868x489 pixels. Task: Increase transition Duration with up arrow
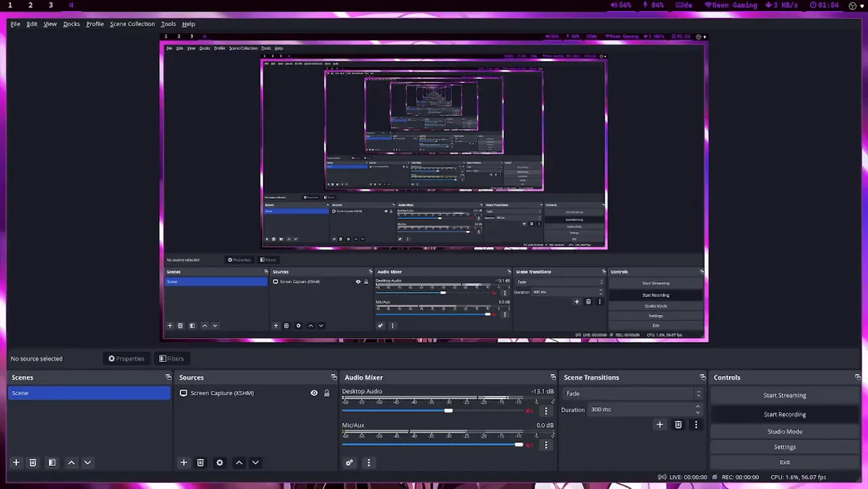point(698,406)
